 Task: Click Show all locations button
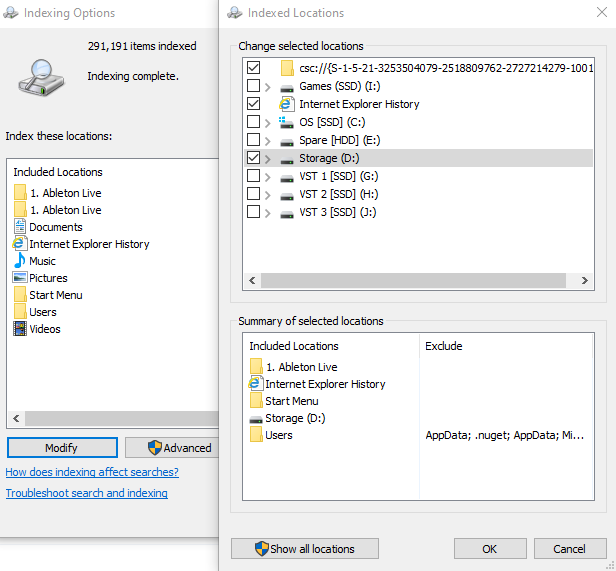point(305,549)
